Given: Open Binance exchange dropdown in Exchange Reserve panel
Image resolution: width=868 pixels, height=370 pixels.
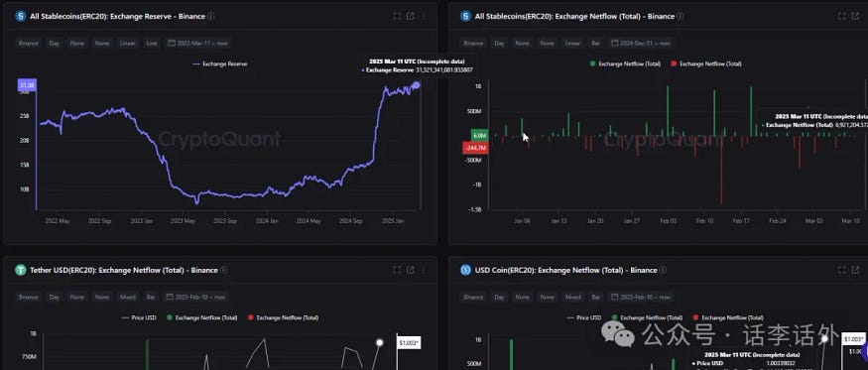Looking at the screenshot, I should pos(28,44).
